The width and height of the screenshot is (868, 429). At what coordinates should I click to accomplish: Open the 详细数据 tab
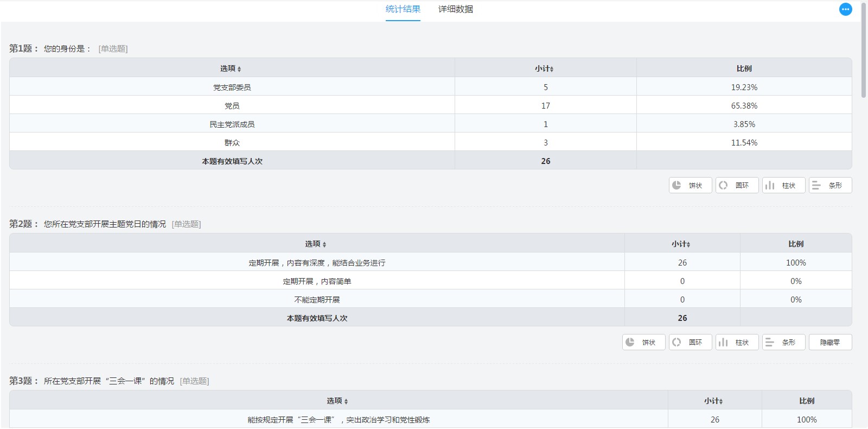tap(455, 9)
